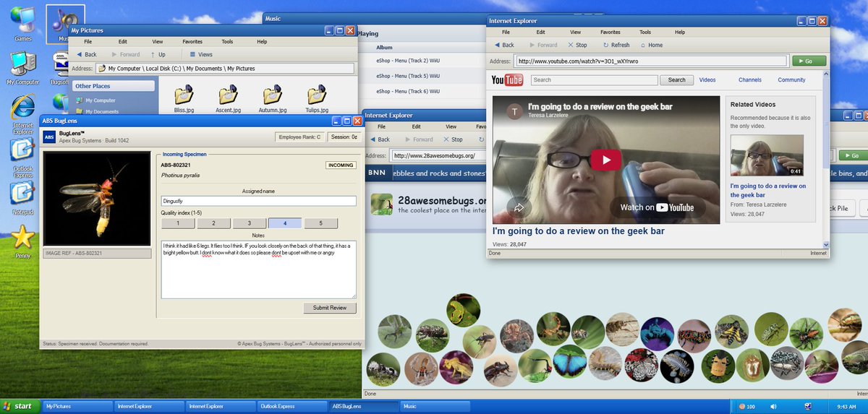Image resolution: width=868 pixels, height=414 pixels.
Task: Click the Assigned name field containing Dingusfly
Action: pos(259,202)
